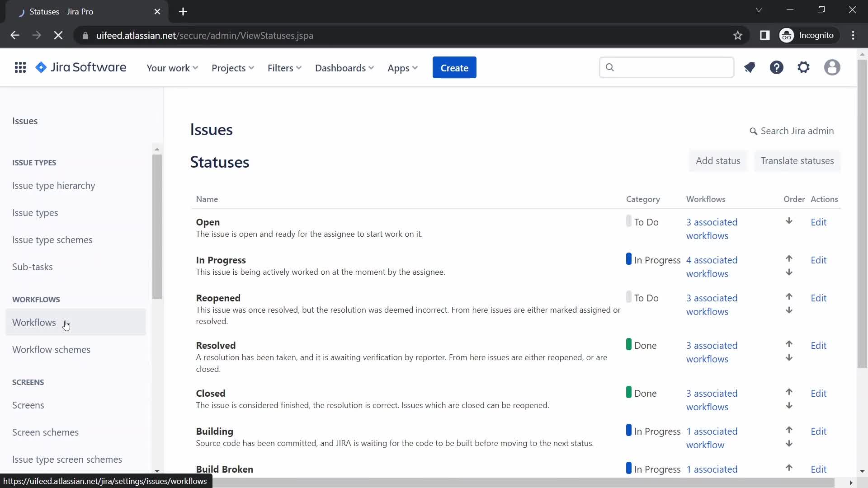Viewport: 868px width, 488px height.
Task: Click the help question mark icon
Action: click(x=778, y=67)
